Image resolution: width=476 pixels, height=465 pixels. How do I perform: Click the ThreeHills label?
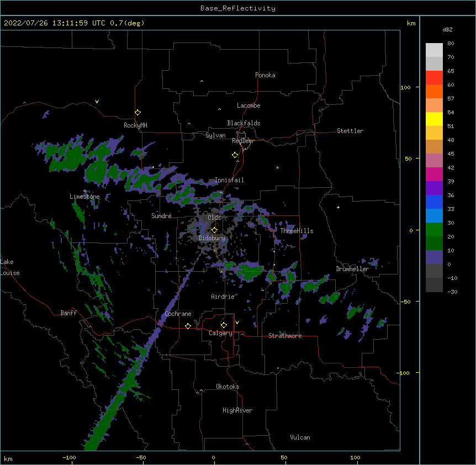(x=297, y=231)
